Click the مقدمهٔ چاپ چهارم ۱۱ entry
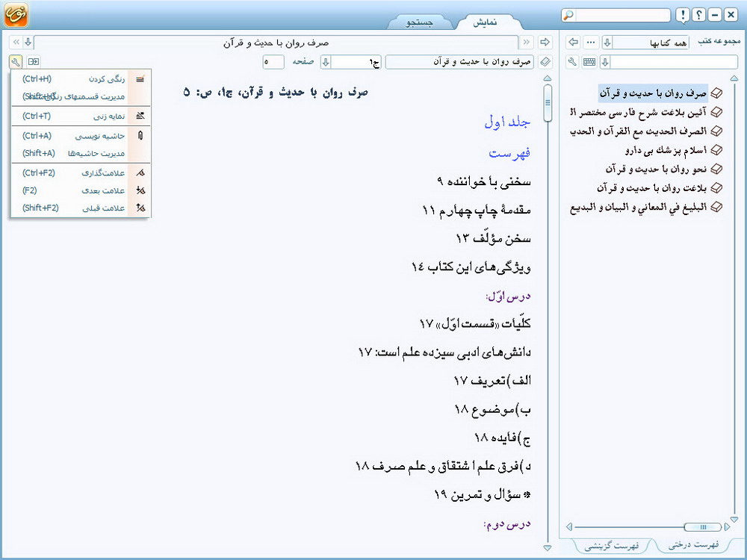 coord(477,210)
